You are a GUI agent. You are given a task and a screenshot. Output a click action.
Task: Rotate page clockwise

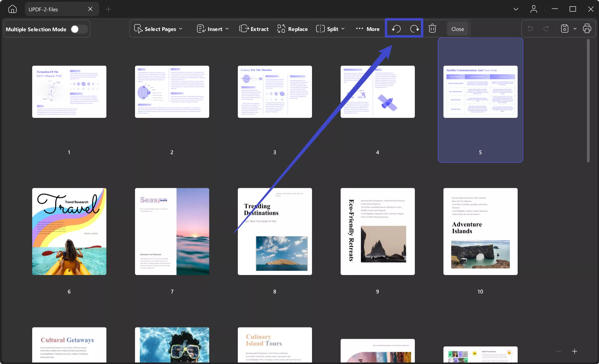click(415, 29)
